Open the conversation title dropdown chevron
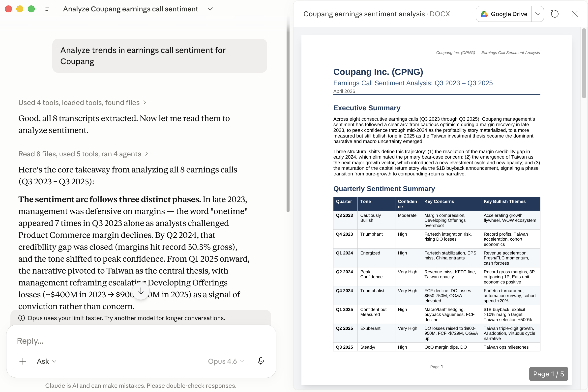 [210, 9]
